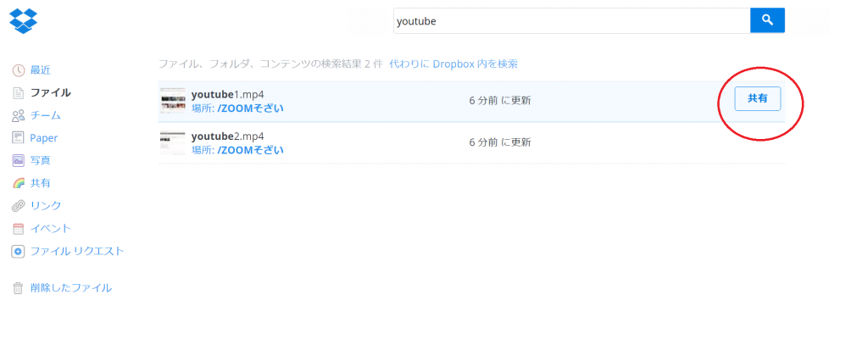Click the trash icon beside 削除したファイル
Screen dimensions: 868x356
[x=19, y=288]
